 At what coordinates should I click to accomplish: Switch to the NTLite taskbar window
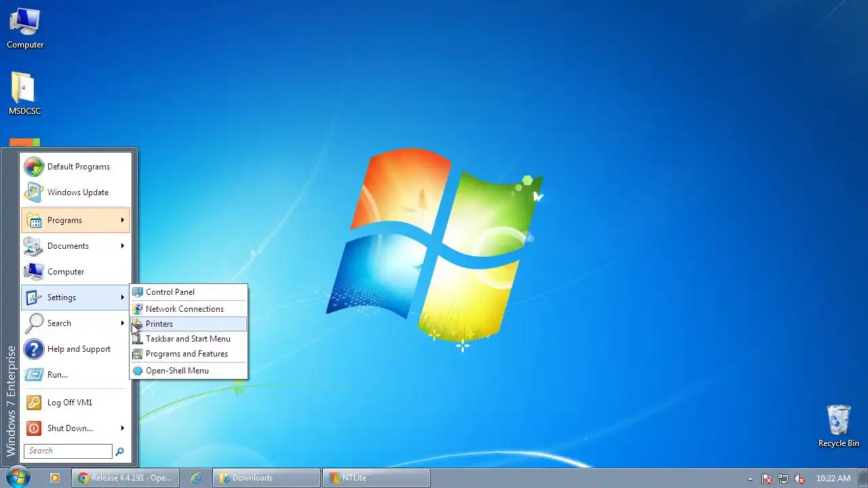coord(376,478)
